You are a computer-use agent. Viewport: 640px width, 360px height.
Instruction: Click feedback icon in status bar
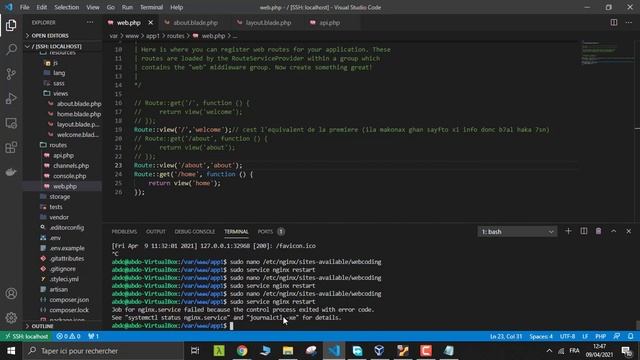[x=617, y=336]
